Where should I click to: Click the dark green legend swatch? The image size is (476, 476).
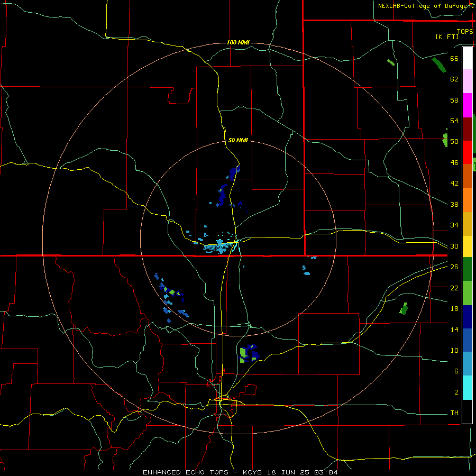[x=467, y=269]
